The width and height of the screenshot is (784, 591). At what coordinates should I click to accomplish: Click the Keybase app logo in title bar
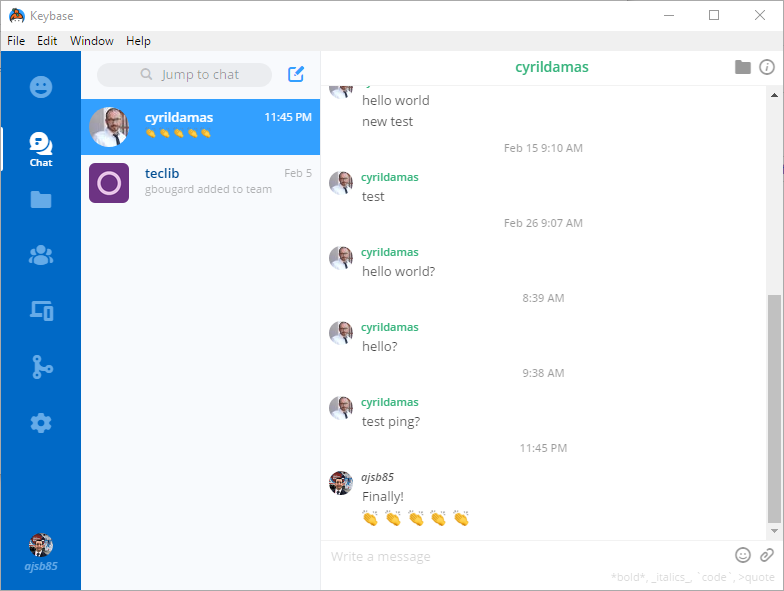[16, 16]
